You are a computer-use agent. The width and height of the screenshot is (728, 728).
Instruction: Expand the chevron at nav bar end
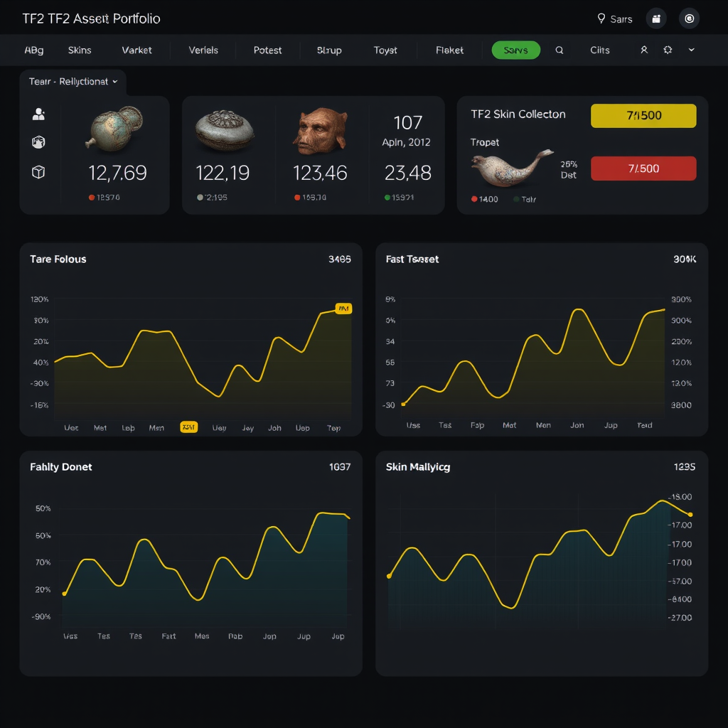point(691,50)
